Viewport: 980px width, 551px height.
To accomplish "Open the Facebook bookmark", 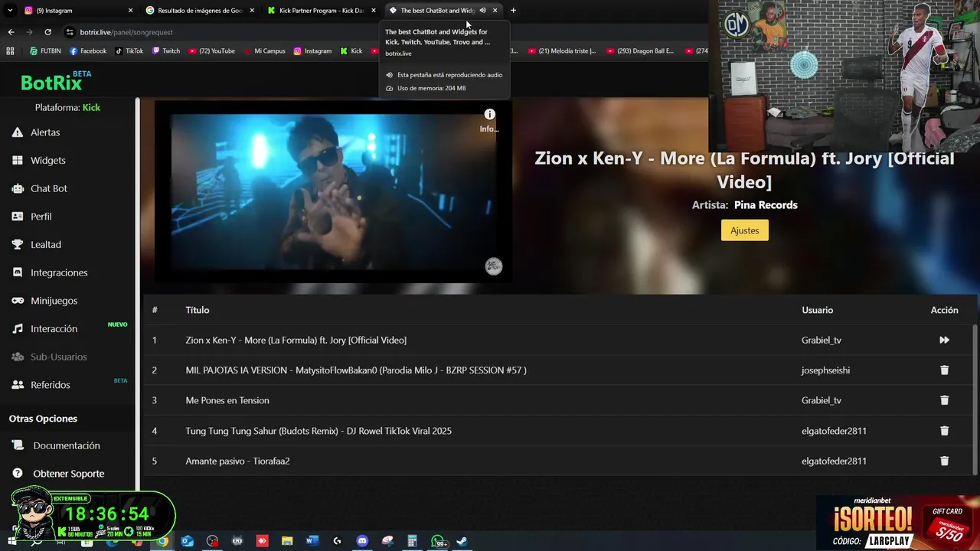I will 88,51.
